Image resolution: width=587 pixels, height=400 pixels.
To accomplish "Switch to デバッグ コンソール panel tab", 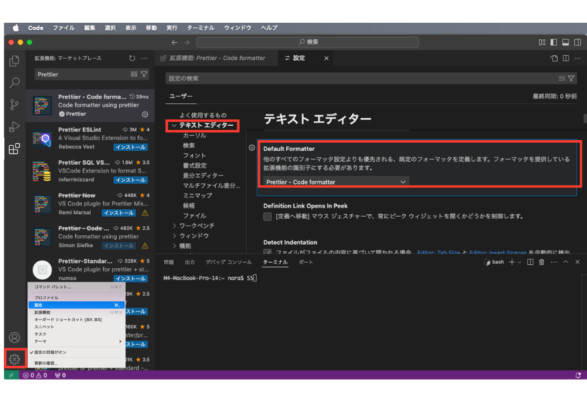I will point(229,262).
